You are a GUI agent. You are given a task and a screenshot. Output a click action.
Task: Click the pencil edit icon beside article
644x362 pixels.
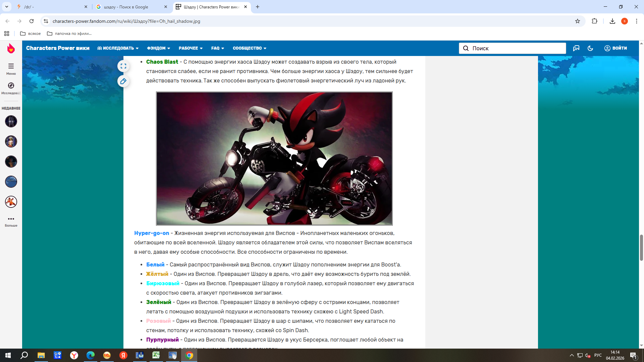[x=123, y=81]
